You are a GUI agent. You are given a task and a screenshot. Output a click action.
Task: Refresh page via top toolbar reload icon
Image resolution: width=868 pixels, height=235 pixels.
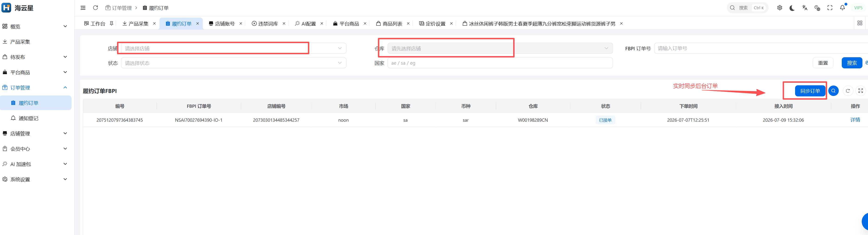(x=95, y=8)
